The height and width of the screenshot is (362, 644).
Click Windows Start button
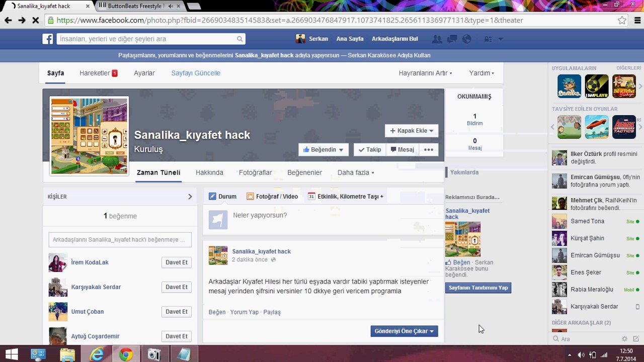point(11,354)
